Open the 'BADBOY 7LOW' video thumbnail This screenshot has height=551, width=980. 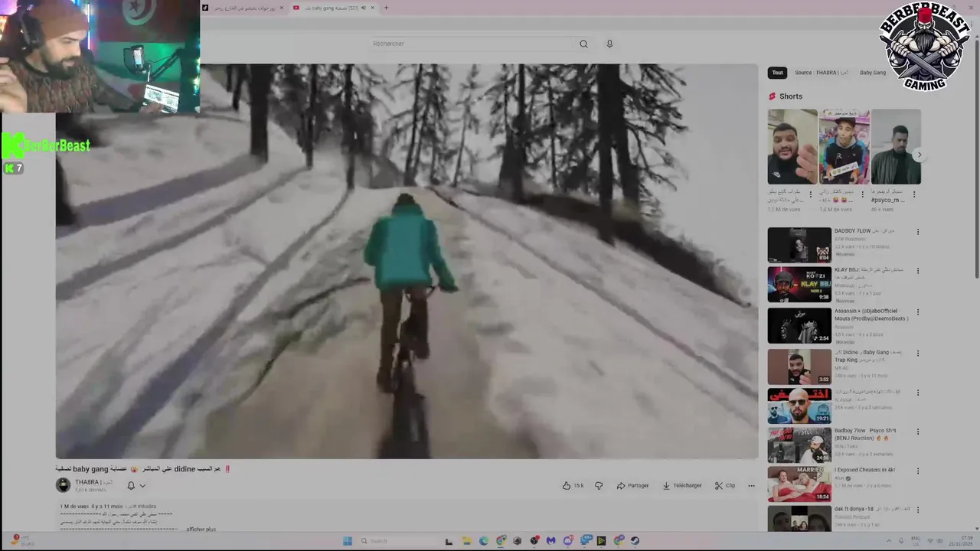coord(799,245)
